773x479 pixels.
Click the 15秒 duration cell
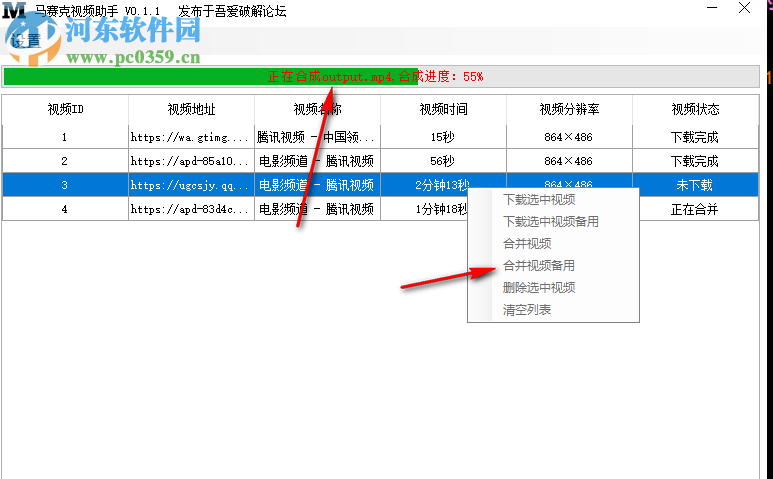tap(443, 137)
